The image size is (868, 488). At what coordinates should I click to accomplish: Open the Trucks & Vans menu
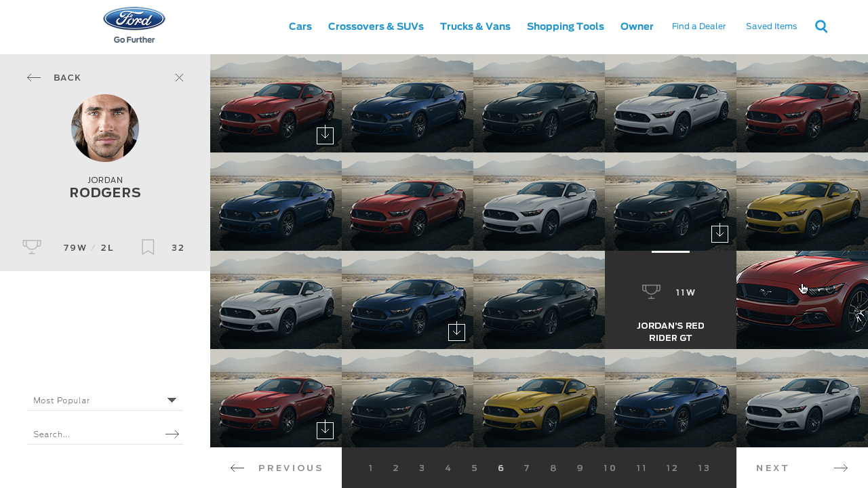[x=475, y=26]
